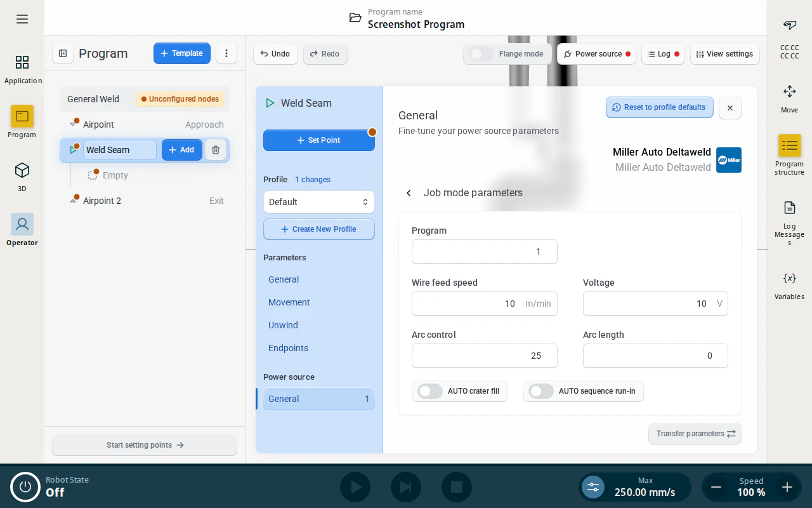Open the Profile Default dropdown

tap(319, 202)
